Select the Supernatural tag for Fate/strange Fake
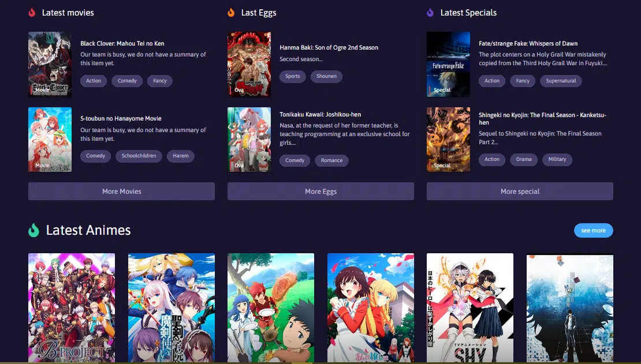The image size is (641, 364). point(561,81)
